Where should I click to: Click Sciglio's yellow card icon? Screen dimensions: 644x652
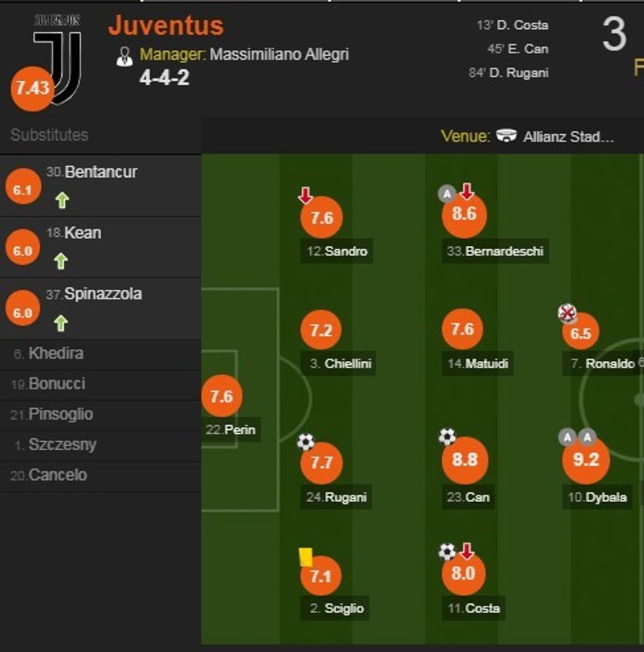click(306, 557)
